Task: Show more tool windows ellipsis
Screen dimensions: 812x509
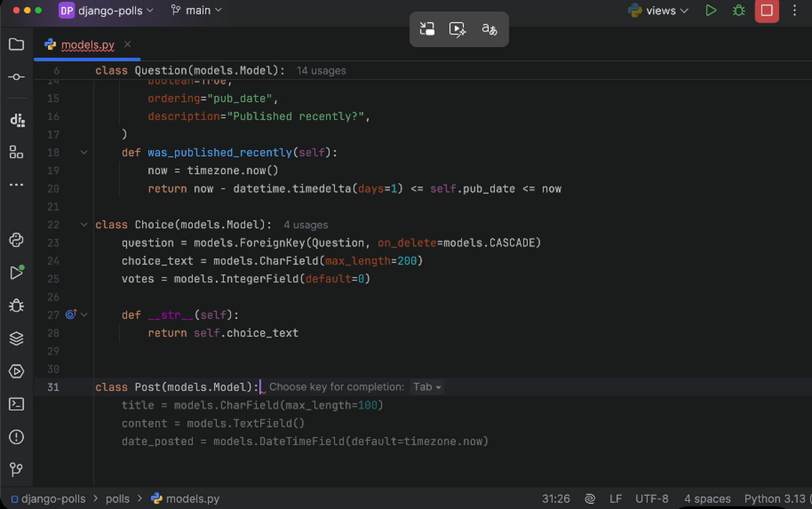Action: [x=16, y=185]
